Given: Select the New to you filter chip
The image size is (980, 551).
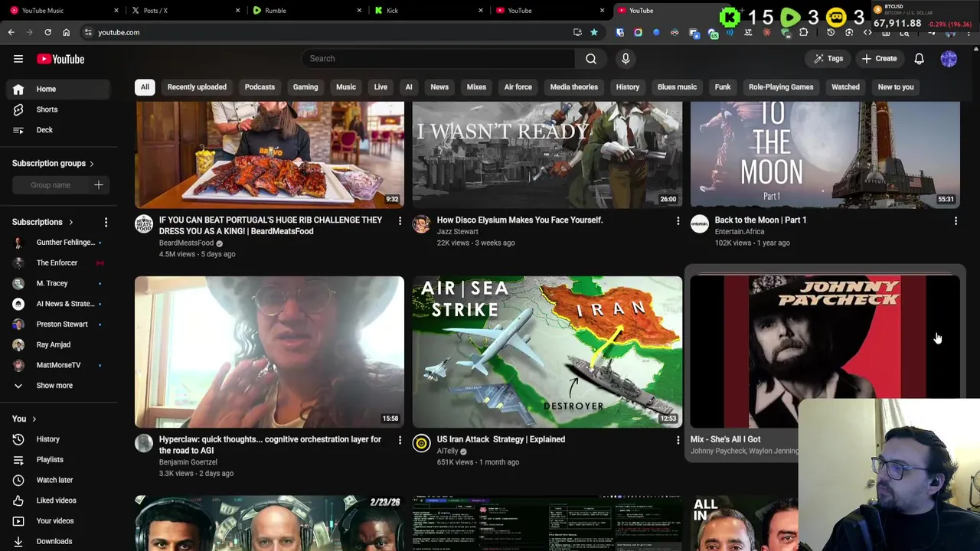Looking at the screenshot, I should pyautogui.click(x=896, y=87).
